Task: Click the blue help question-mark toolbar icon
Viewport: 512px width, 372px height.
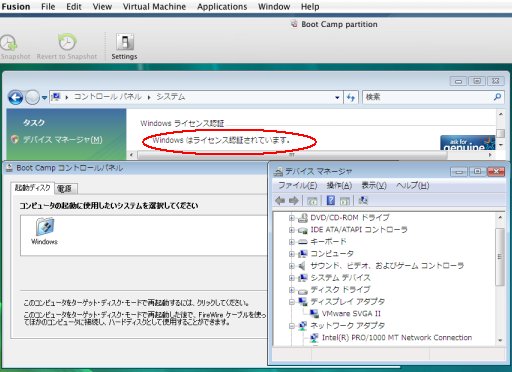Action: [331, 200]
